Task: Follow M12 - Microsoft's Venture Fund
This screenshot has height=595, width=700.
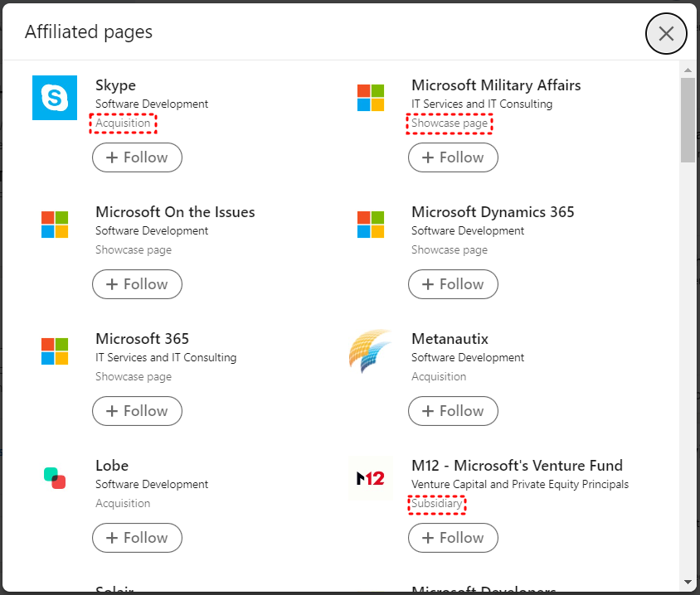Action: 453,538
